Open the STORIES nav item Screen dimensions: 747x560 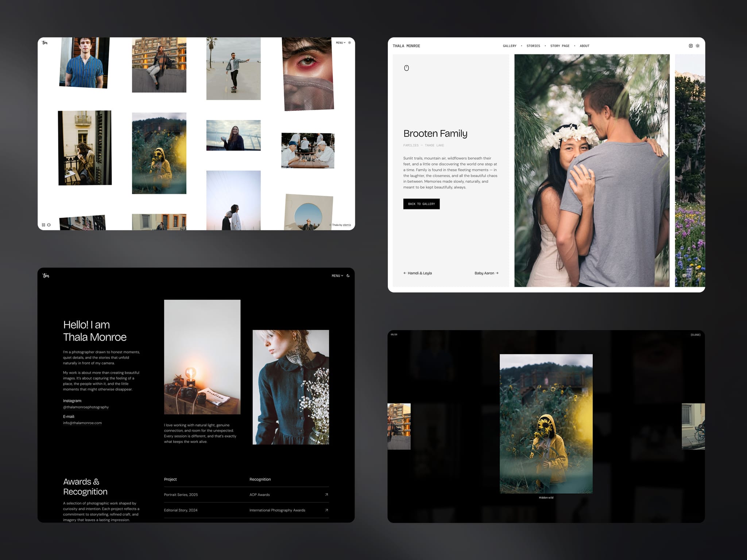click(x=533, y=46)
